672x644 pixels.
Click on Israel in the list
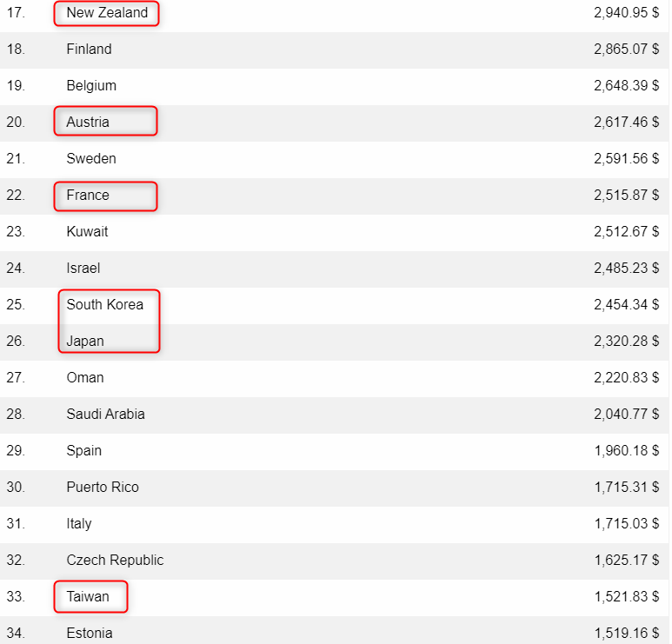(83, 269)
